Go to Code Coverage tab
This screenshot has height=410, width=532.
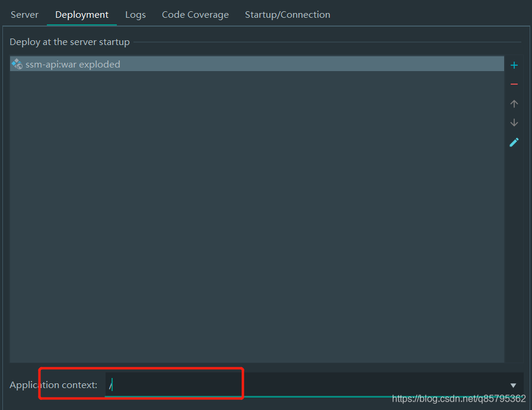pyautogui.click(x=195, y=15)
